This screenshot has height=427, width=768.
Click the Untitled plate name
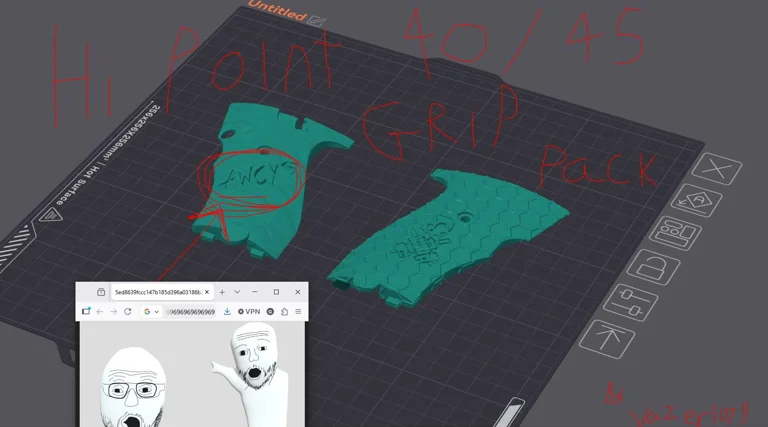tap(277, 10)
